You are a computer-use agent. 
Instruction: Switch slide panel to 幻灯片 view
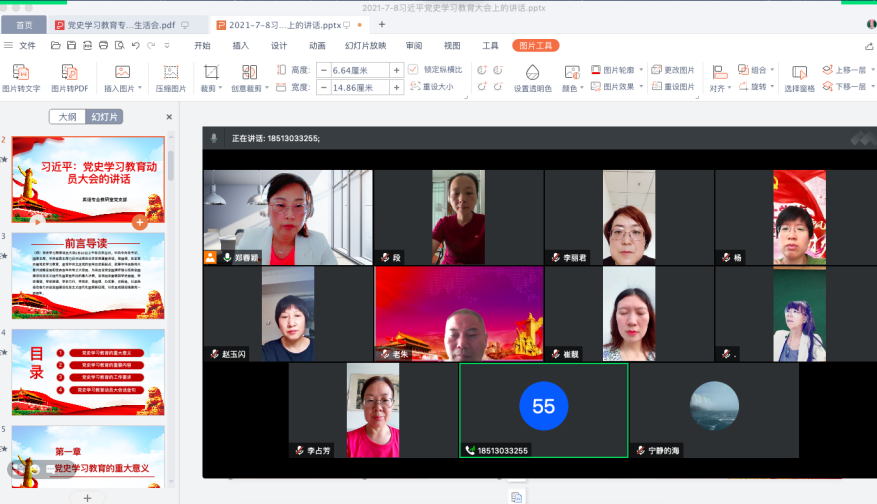click(x=104, y=117)
